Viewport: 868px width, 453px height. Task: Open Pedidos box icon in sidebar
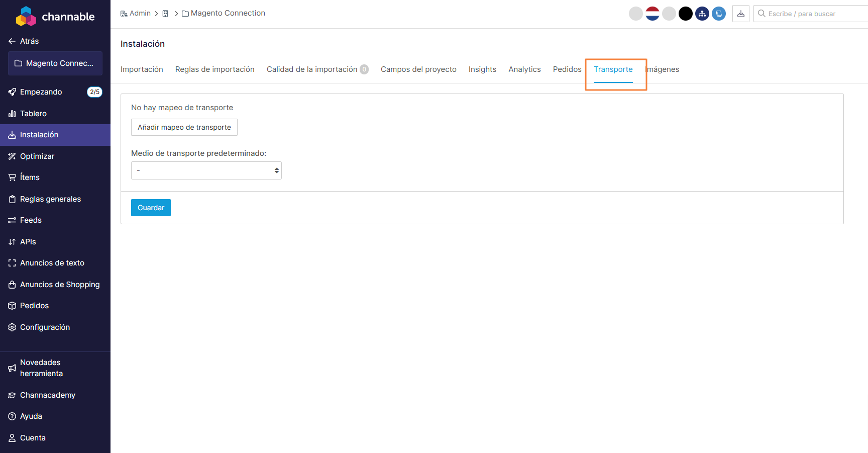(12, 306)
